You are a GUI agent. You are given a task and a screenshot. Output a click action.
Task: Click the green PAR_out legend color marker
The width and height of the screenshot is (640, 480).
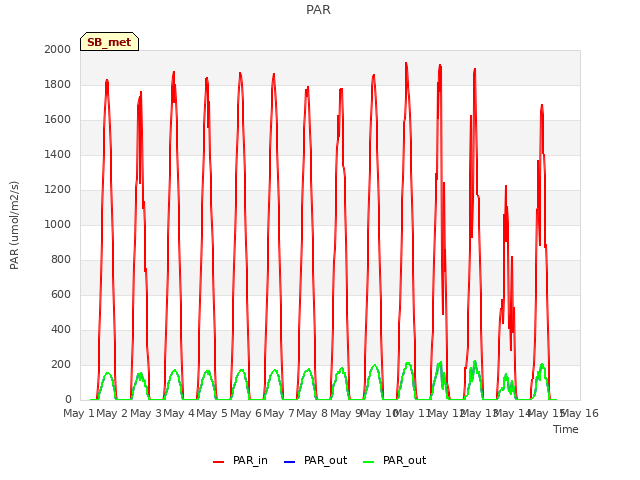click(x=368, y=462)
